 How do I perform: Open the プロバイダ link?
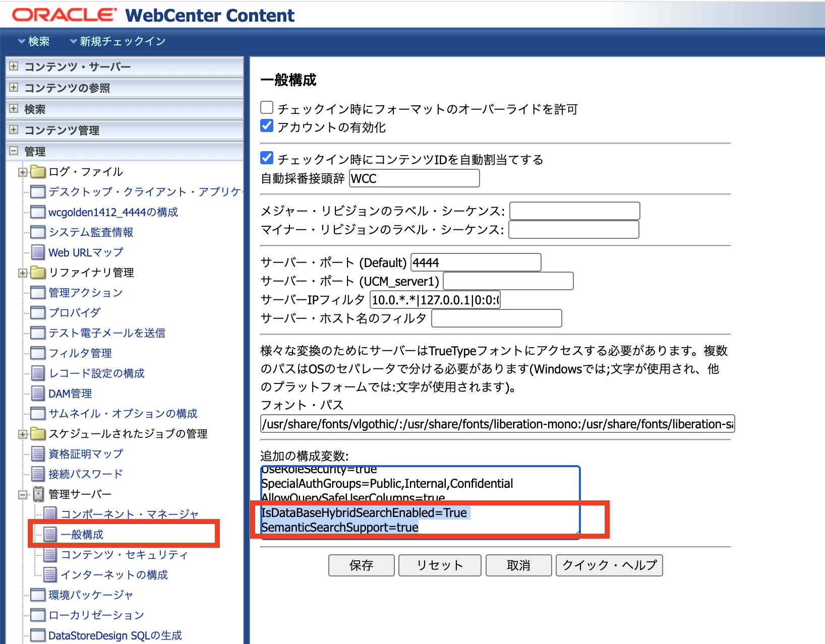coord(75,313)
